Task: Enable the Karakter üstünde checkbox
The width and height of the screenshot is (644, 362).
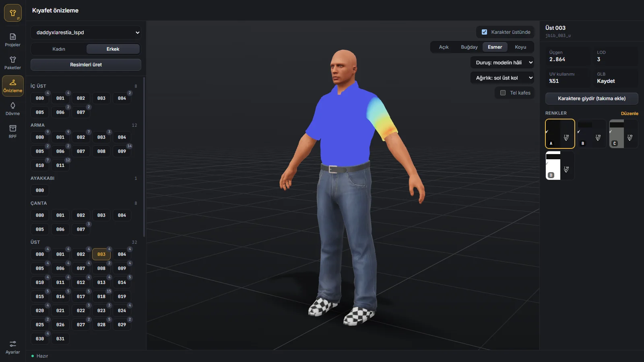Action: pyautogui.click(x=485, y=32)
